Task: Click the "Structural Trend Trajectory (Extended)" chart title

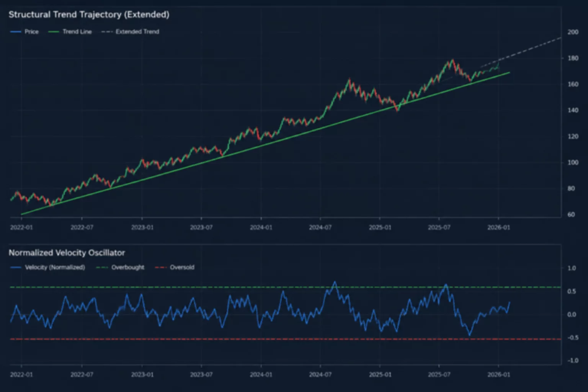Action: 89,15
